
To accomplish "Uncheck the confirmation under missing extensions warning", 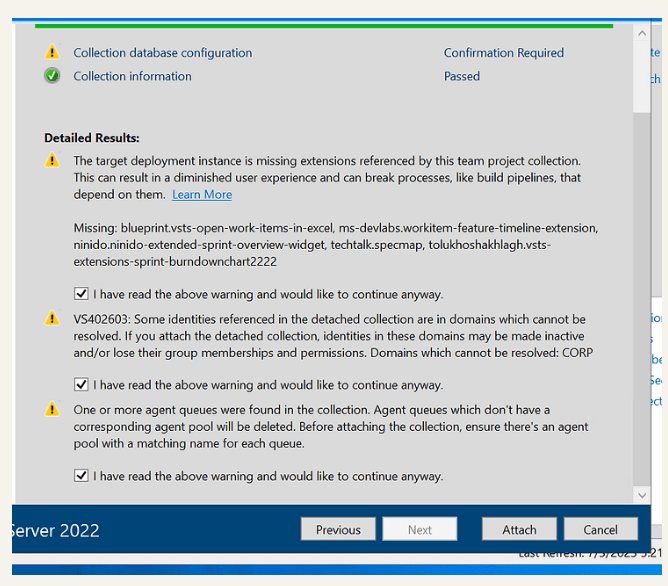I will click(81, 294).
